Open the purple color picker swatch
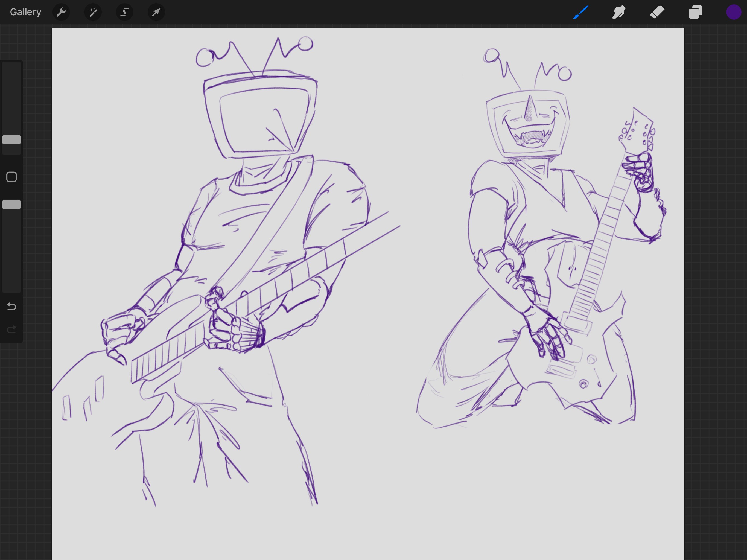Screen dimensions: 747x560 [734, 13]
